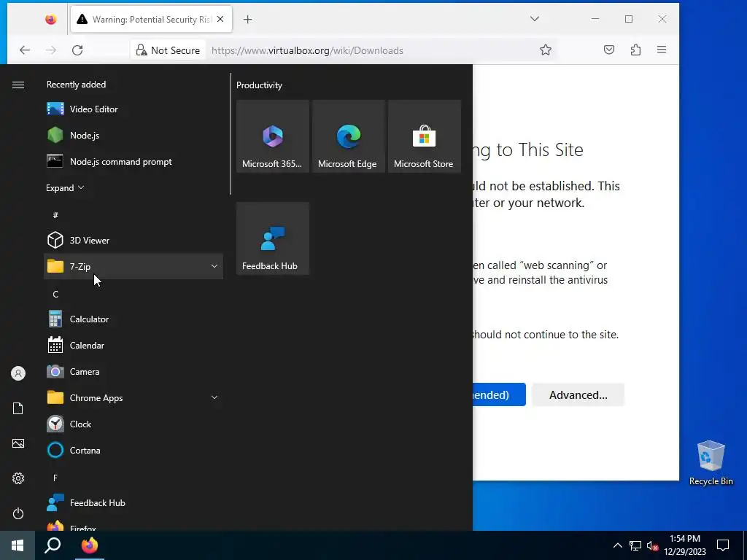This screenshot has height=560, width=747.
Task: Open the Calendar app
Action: click(x=133, y=345)
